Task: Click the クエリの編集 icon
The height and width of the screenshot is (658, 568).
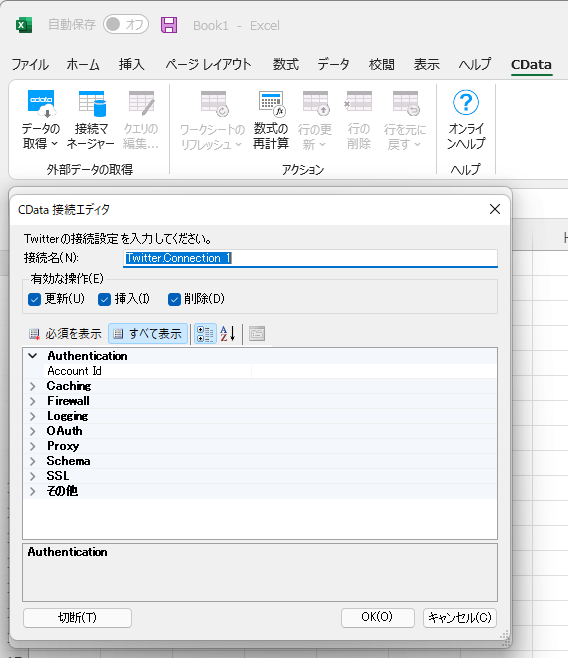Action: (141, 103)
